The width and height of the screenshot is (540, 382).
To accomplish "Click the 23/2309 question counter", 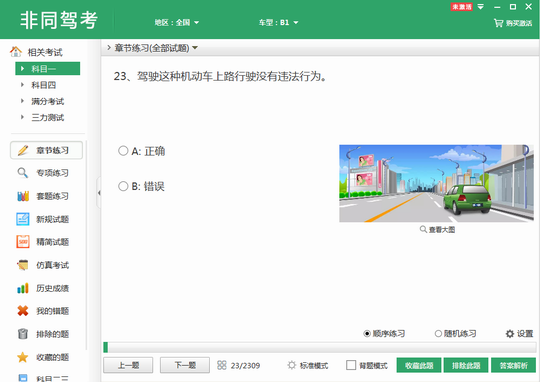I will pos(245,365).
